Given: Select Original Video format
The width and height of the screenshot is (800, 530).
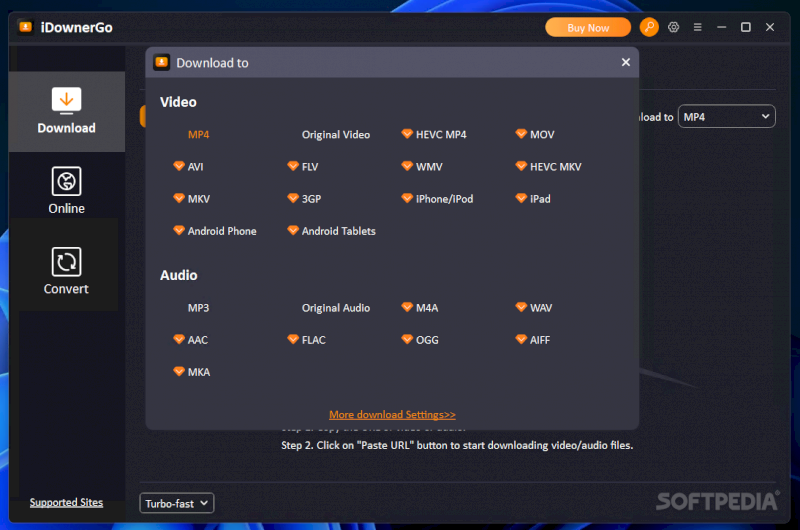Looking at the screenshot, I should point(336,135).
